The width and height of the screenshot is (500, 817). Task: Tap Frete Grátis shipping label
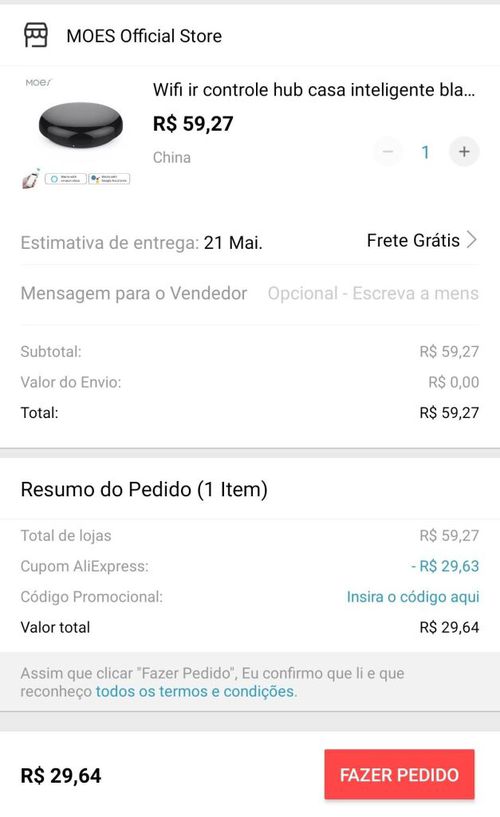413,240
